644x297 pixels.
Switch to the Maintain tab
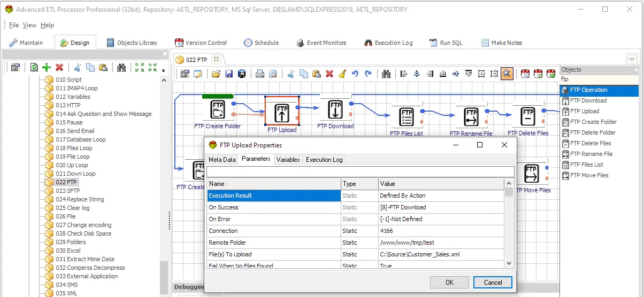point(26,43)
